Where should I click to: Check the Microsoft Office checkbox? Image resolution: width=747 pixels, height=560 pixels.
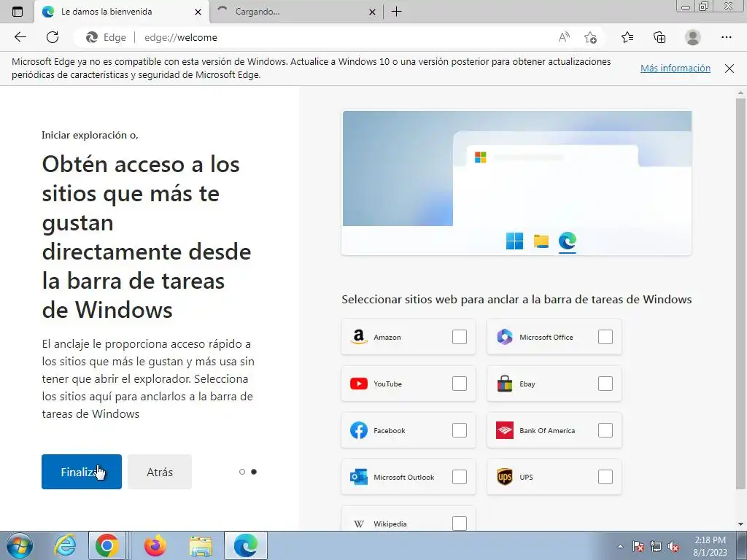point(605,337)
